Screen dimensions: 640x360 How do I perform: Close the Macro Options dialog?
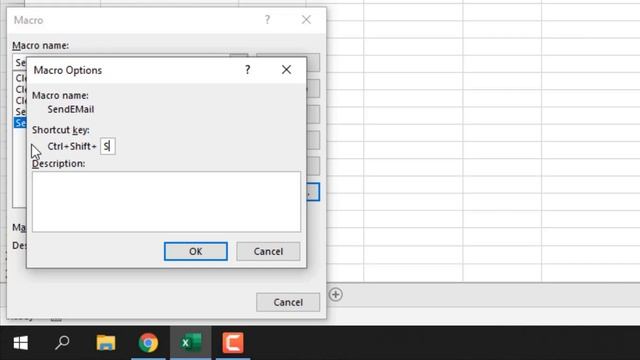[286, 70]
